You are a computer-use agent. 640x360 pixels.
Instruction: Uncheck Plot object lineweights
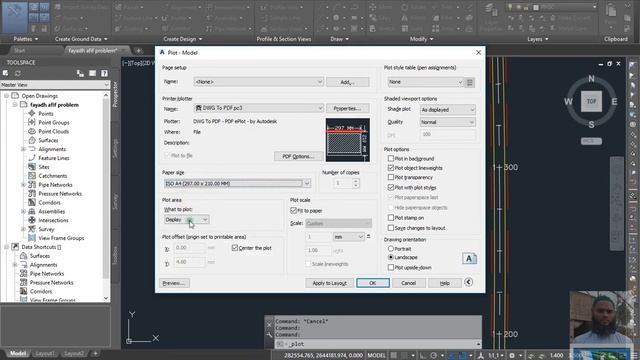[391, 168]
